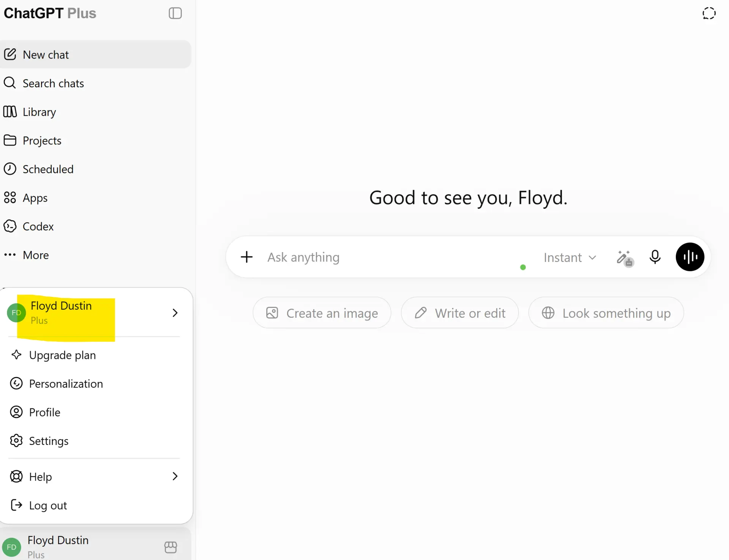Open the Apps grid icon
729x560 pixels.
tap(10, 197)
